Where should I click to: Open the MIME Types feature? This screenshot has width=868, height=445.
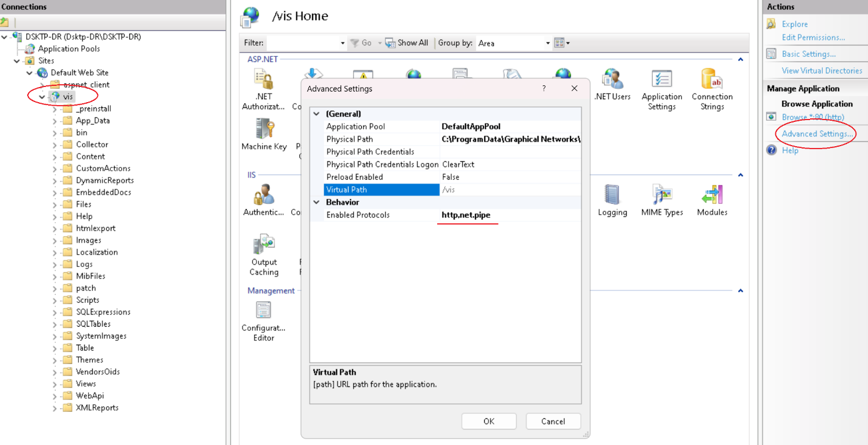coord(662,196)
